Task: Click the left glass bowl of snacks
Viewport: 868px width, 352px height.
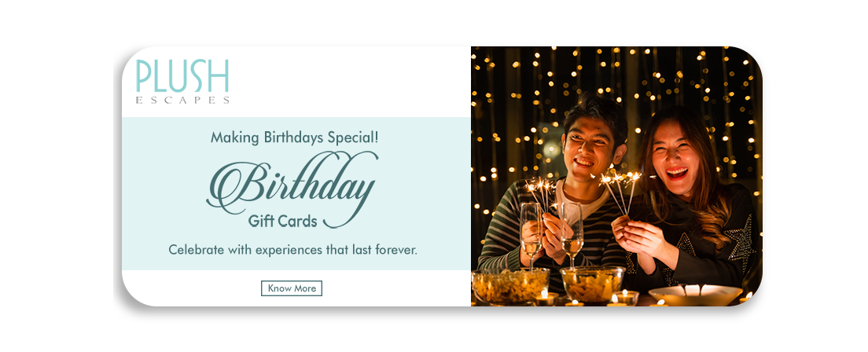Action: [510, 285]
